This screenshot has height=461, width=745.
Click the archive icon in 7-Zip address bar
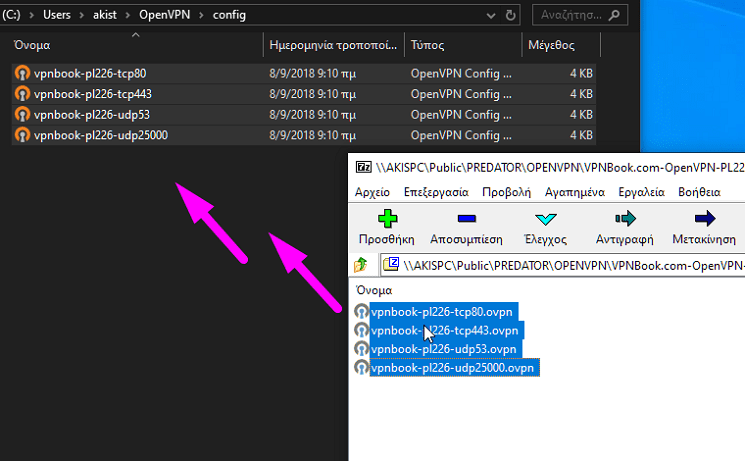point(391,264)
